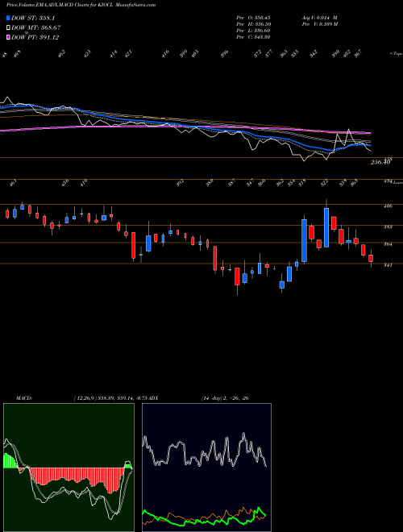Click the (14 day) ADX values text

pos(225,397)
